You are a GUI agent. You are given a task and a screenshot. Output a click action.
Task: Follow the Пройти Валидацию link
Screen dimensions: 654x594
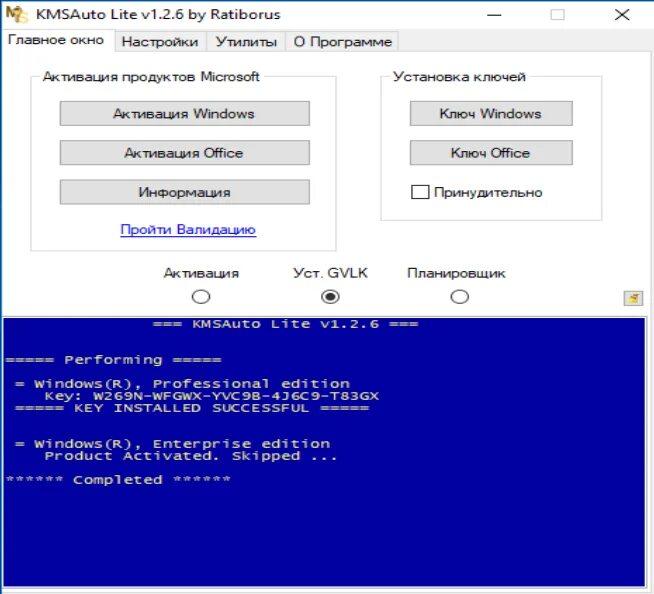pos(188,229)
